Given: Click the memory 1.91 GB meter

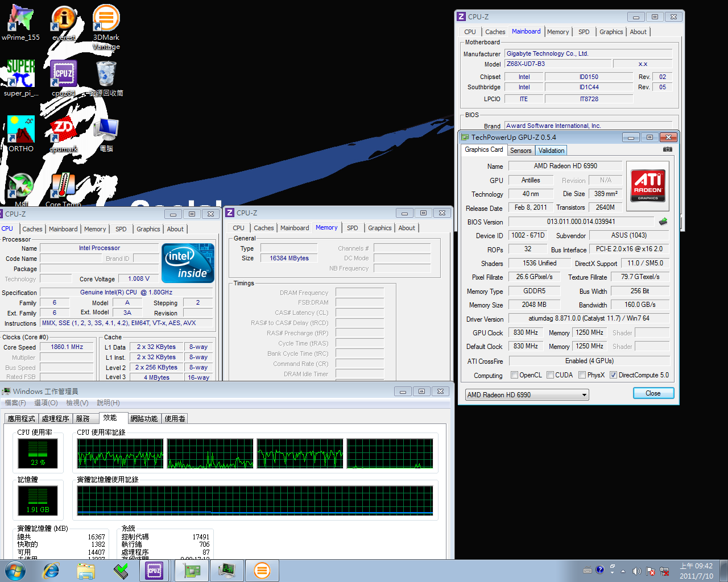Looking at the screenshot, I should click(38, 500).
